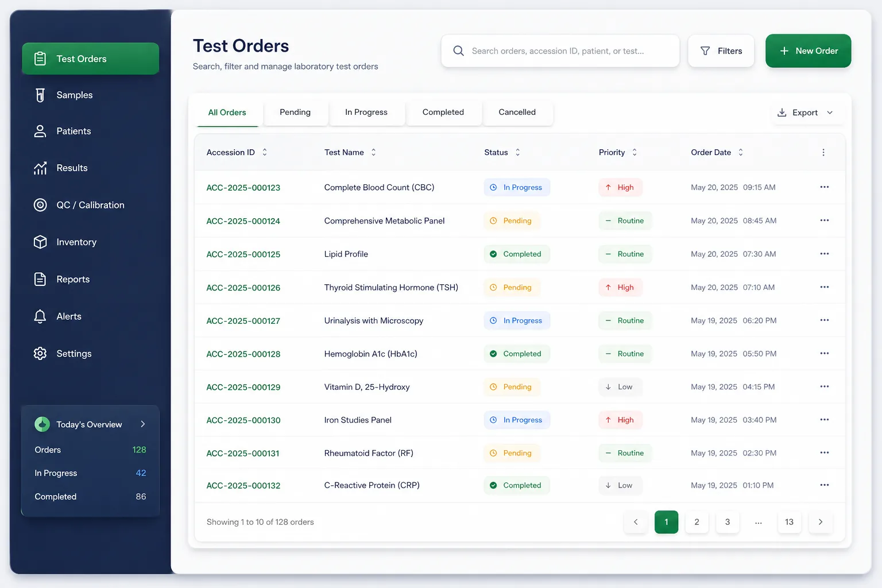Expand Today's Overview chevron
882x588 pixels.
pos(143,424)
